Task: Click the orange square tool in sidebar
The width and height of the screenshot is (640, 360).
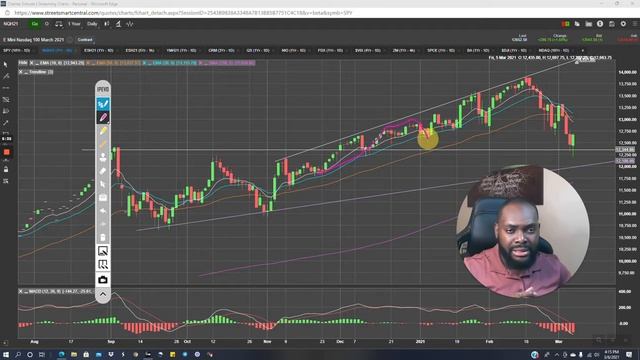Action: click(6, 152)
